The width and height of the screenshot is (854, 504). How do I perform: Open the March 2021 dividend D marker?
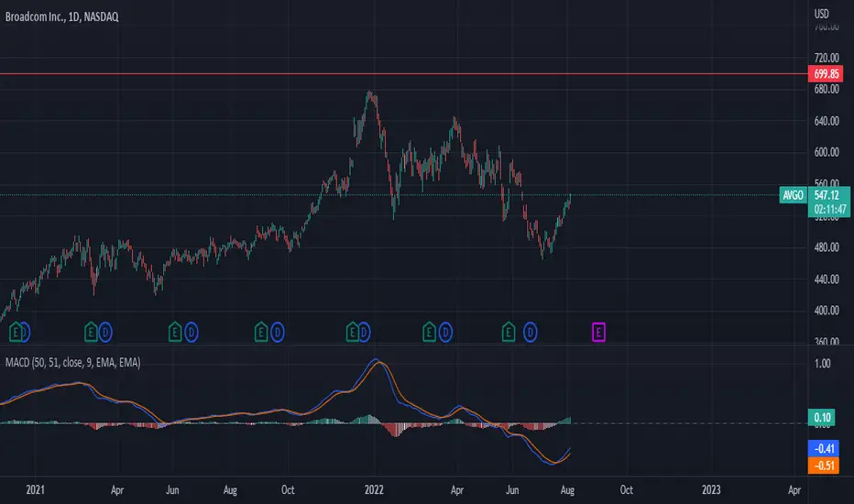[x=105, y=332]
